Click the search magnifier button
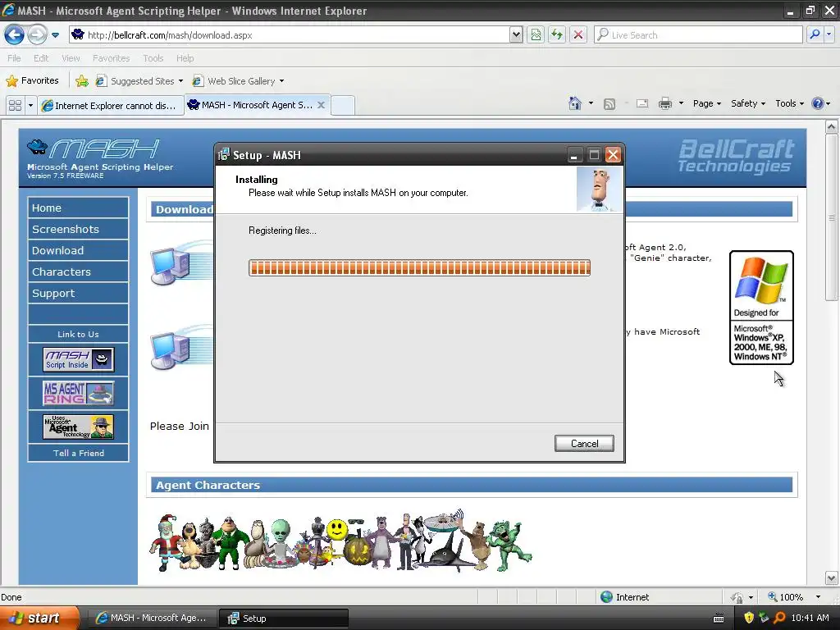The width and height of the screenshot is (840, 630). coord(815,34)
